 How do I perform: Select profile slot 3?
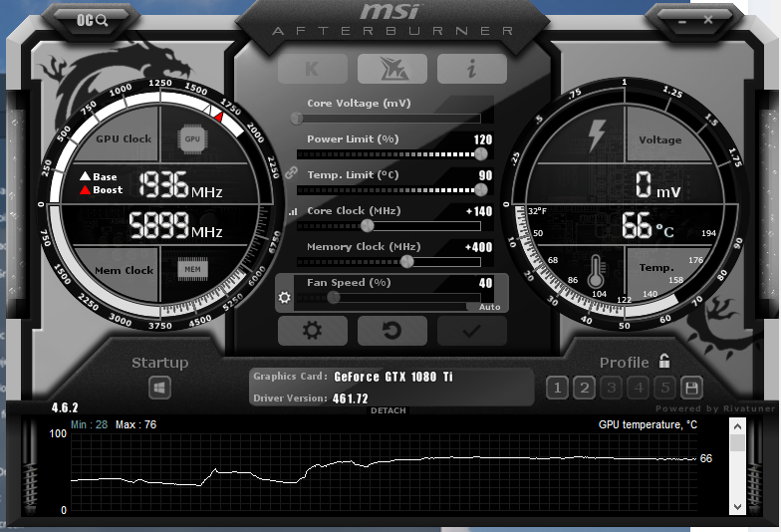pyautogui.click(x=612, y=388)
